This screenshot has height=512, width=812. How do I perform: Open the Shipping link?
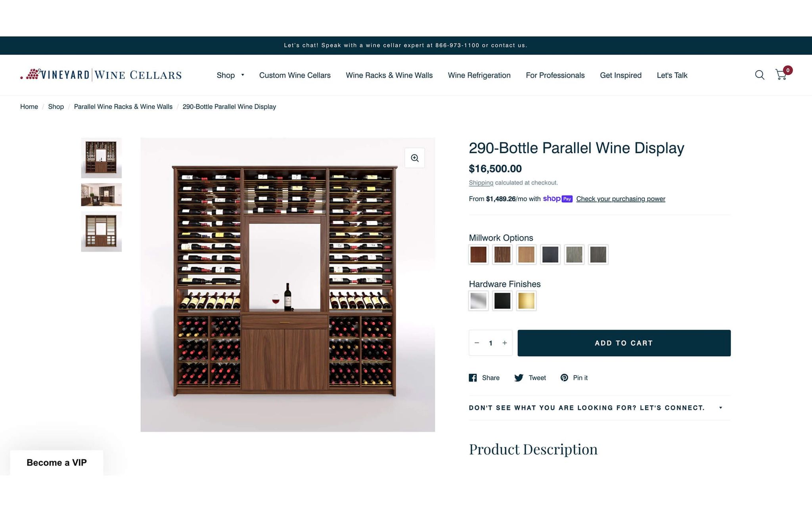(481, 183)
